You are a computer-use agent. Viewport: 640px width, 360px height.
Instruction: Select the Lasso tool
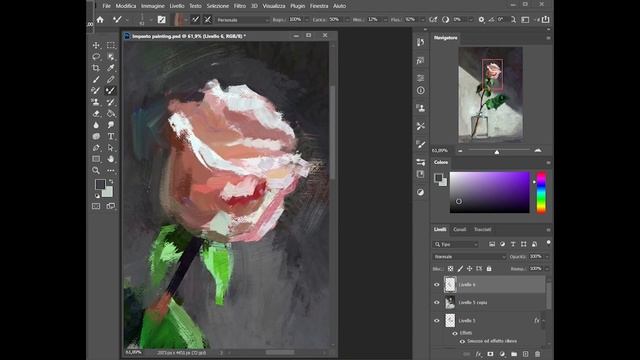[96, 57]
